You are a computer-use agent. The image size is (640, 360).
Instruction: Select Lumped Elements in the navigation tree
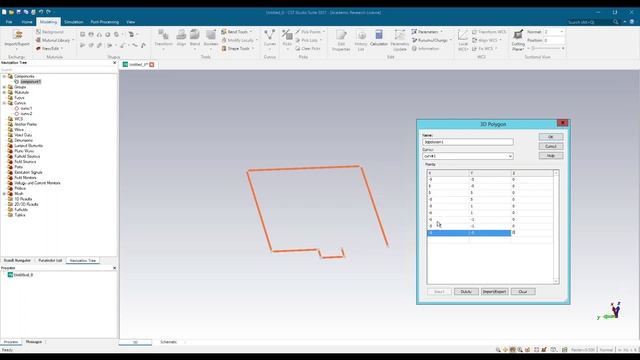28,146
